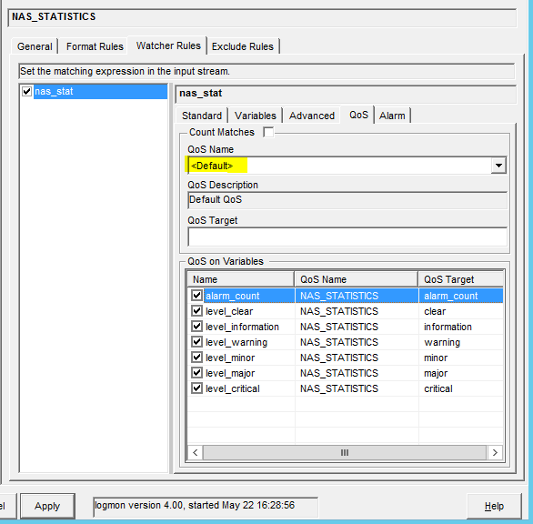
Task: Open the Exclude Rules tab
Action: [243, 46]
